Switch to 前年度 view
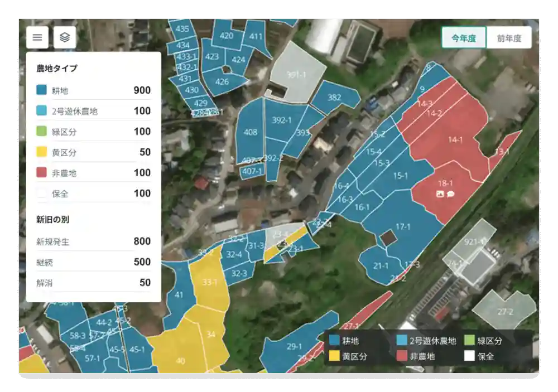 coord(508,38)
